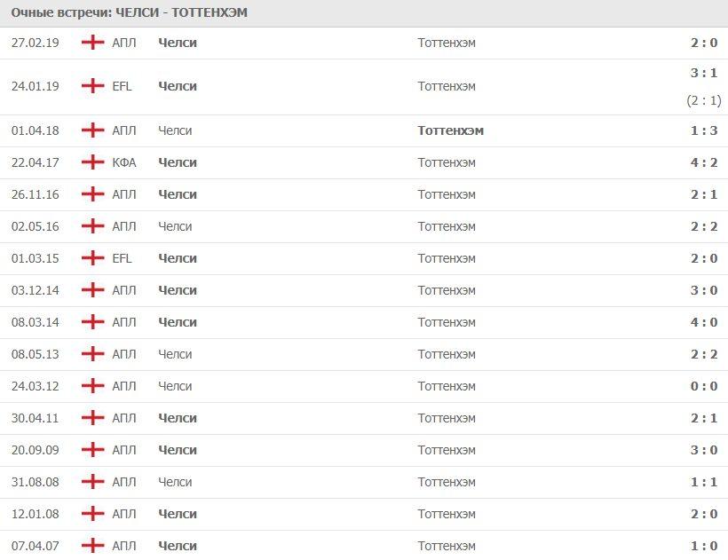Click the England flag in the 27.02.19 row
The height and width of the screenshot is (560, 728).
[92, 43]
